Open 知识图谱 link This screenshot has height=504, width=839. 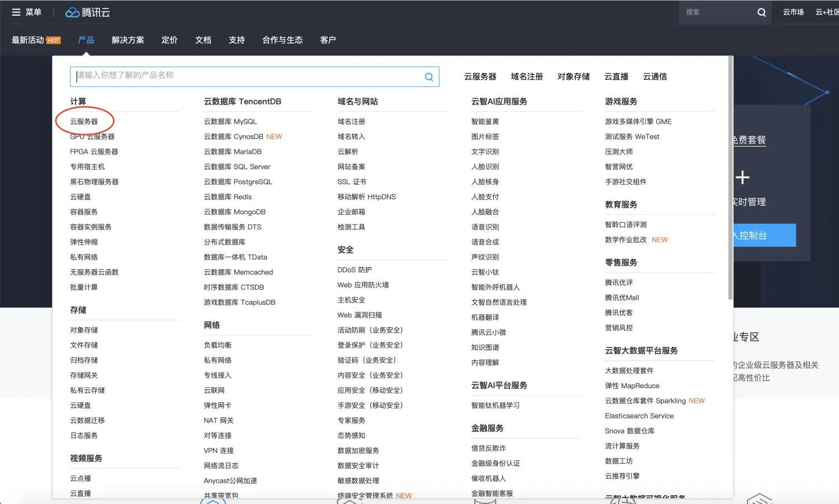pos(485,348)
